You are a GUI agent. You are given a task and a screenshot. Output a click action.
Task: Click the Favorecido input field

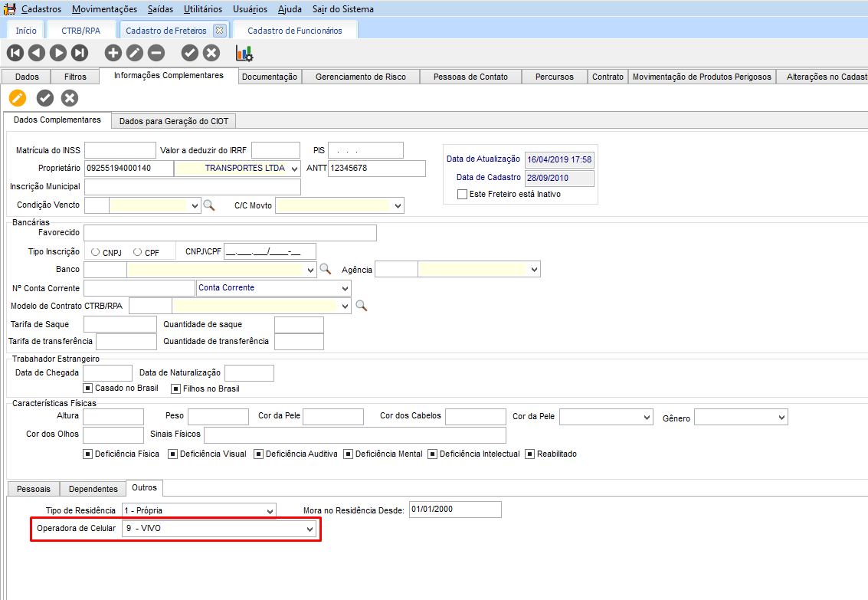[230, 233]
